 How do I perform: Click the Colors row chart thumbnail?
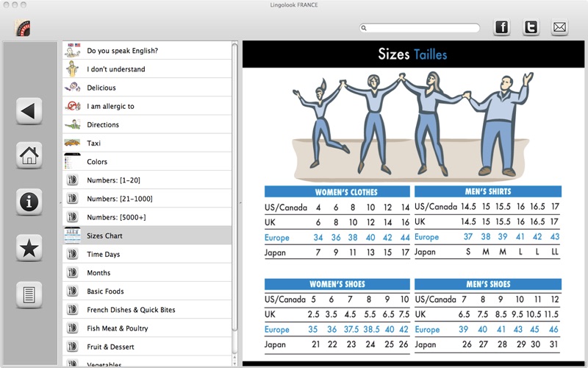pos(72,161)
